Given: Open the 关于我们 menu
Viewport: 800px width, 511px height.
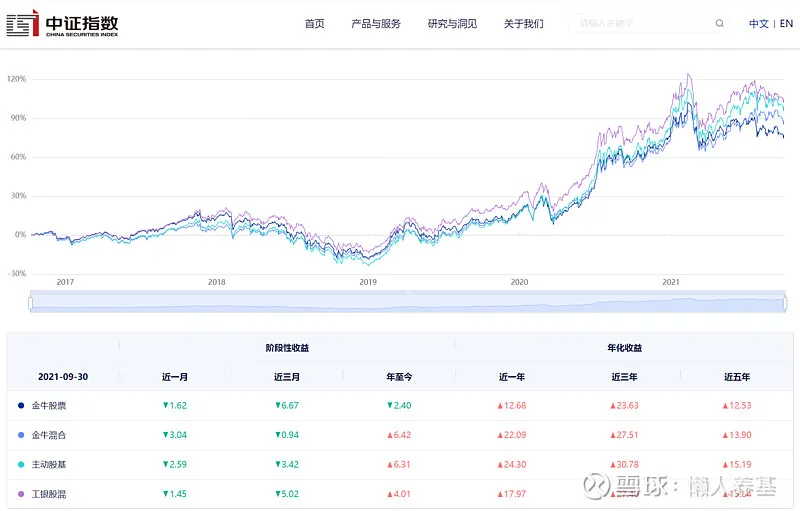Looking at the screenshot, I should [x=524, y=24].
